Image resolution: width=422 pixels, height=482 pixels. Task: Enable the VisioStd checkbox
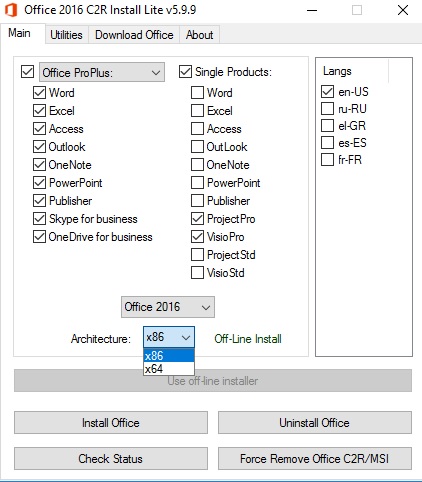click(197, 273)
